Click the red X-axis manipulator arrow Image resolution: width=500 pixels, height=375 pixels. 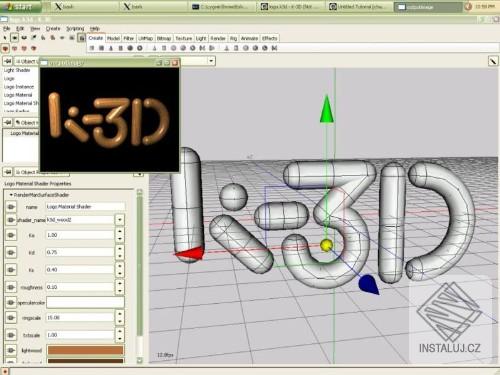(189, 253)
